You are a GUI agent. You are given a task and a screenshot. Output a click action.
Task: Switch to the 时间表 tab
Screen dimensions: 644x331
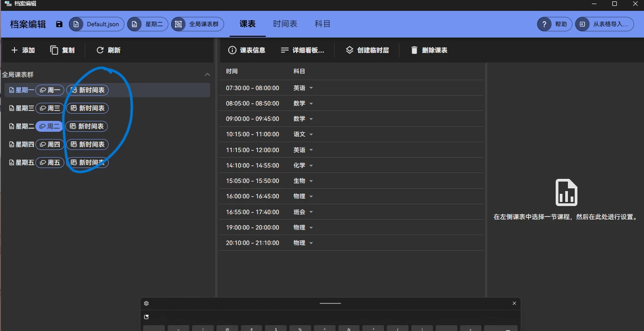pyautogui.click(x=285, y=24)
